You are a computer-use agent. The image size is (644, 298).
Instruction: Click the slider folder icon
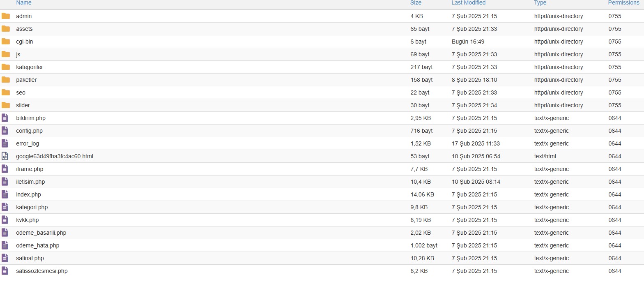(5, 105)
